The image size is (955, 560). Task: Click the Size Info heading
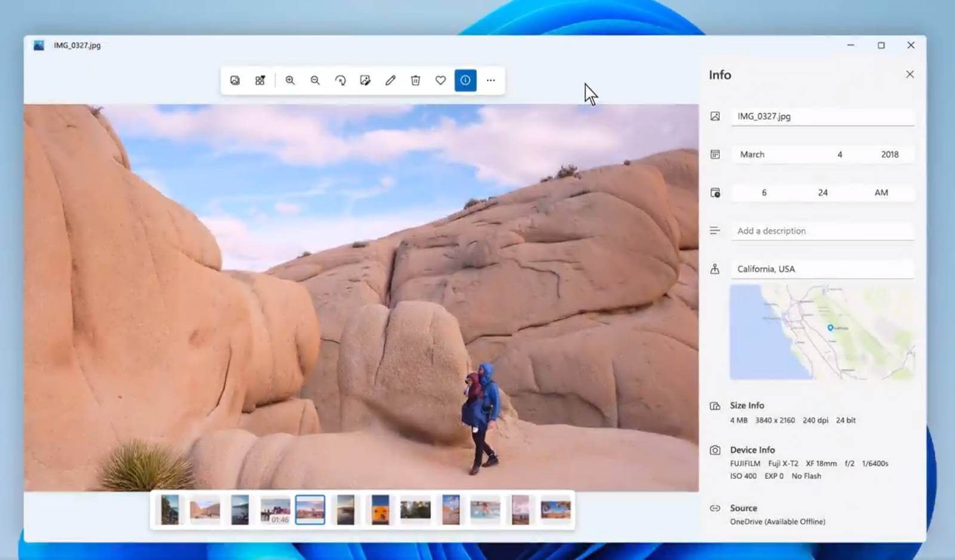pyautogui.click(x=747, y=406)
